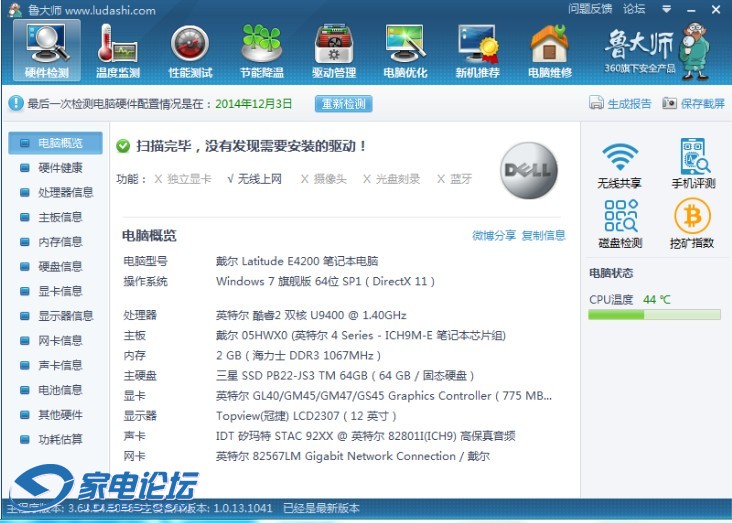This screenshot has height=523, width=732.
Task: Click the green scan-complete checkmark icon
Action: pos(123,146)
